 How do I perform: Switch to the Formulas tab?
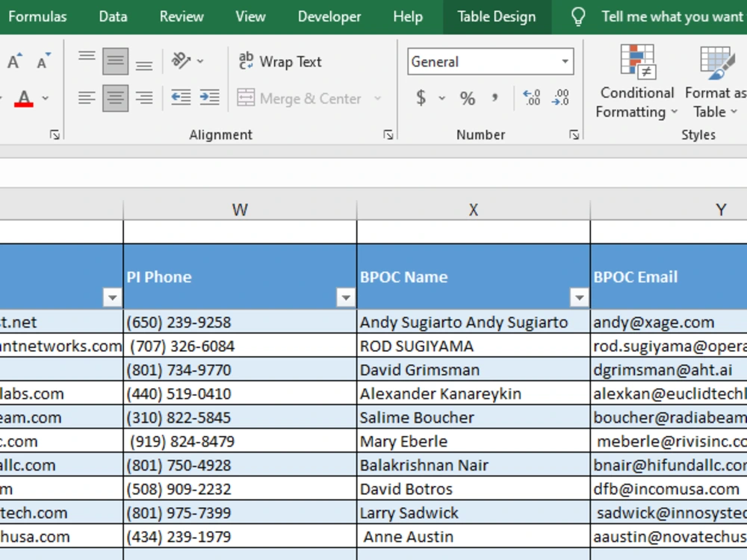coord(37,16)
